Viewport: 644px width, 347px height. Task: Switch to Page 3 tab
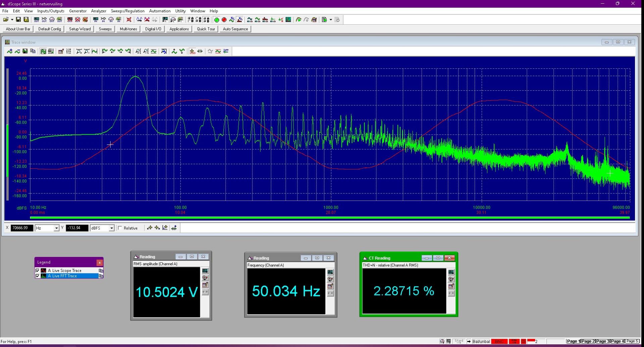click(x=603, y=341)
